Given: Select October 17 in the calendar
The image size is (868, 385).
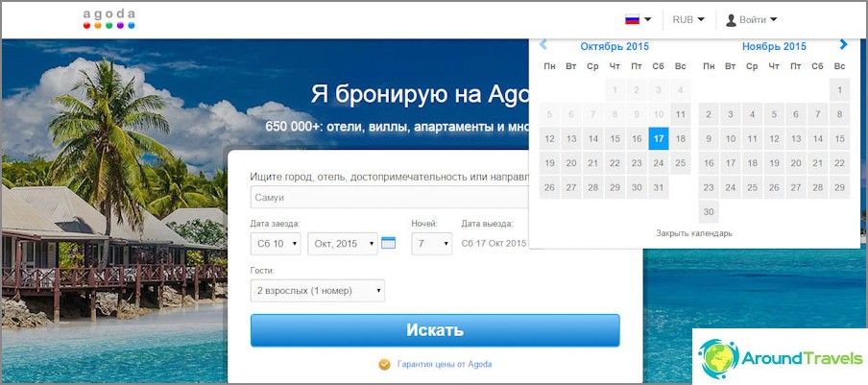Looking at the screenshot, I should [658, 139].
